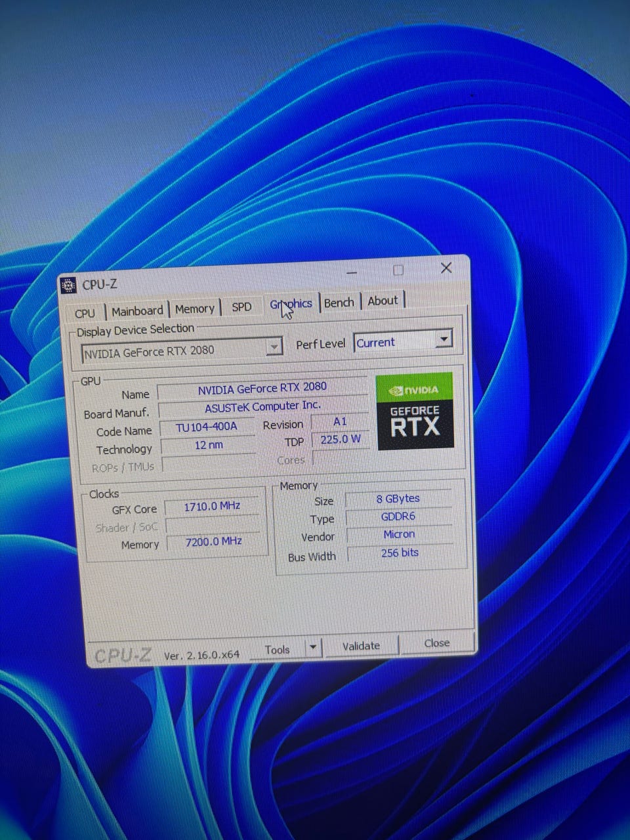Open the About tab

coord(383,301)
